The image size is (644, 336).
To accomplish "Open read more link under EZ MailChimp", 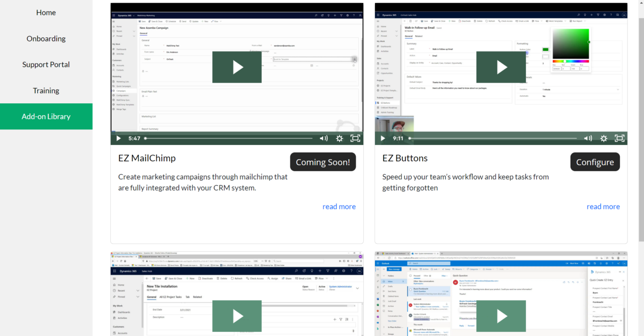I will tap(339, 207).
